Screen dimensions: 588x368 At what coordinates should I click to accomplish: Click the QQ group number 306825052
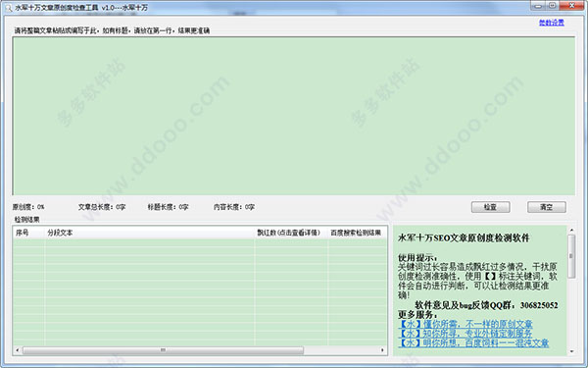[539, 305]
